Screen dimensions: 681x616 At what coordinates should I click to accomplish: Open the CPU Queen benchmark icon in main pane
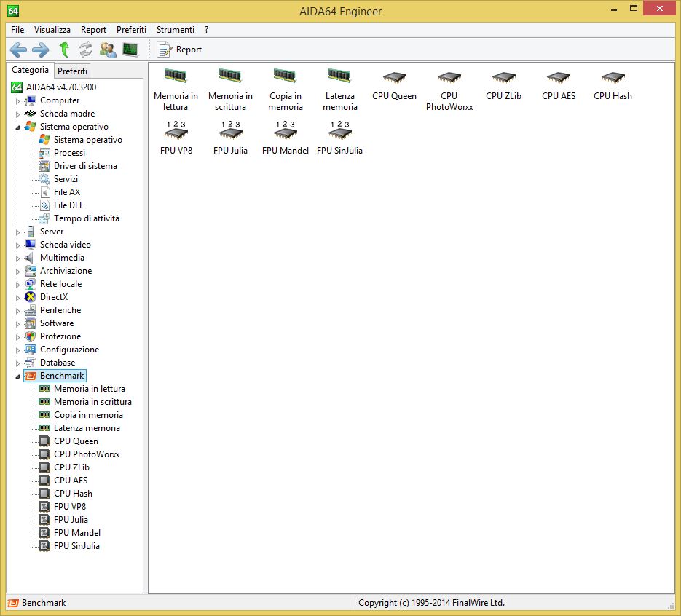point(394,78)
